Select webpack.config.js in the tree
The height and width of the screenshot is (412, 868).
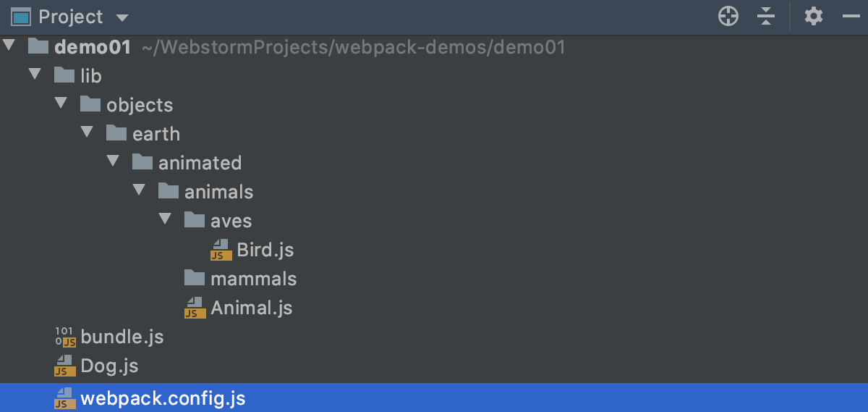point(163,398)
